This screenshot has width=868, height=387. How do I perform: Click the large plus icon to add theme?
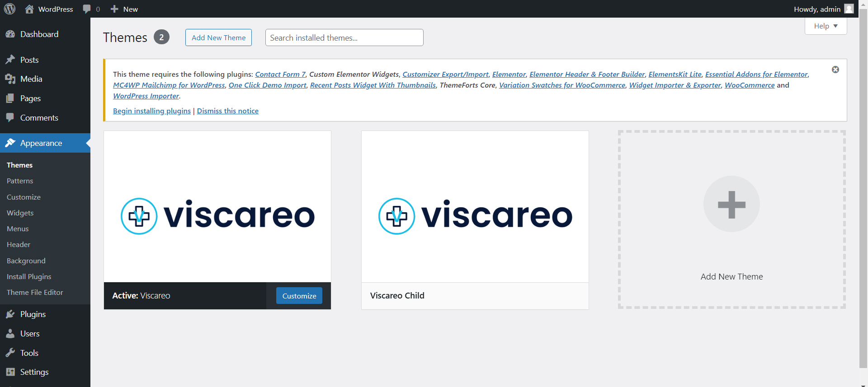[731, 204]
